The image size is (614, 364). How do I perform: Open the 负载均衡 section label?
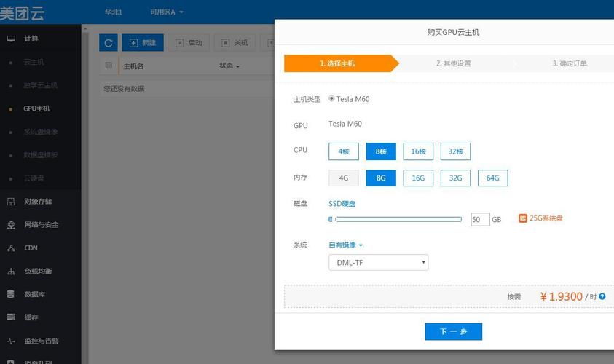tap(38, 271)
